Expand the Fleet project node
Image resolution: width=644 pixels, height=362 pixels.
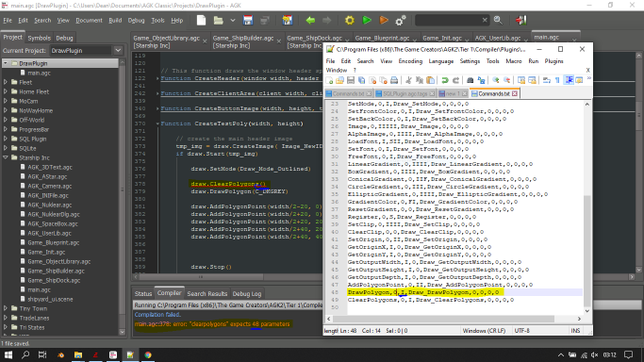point(6,82)
